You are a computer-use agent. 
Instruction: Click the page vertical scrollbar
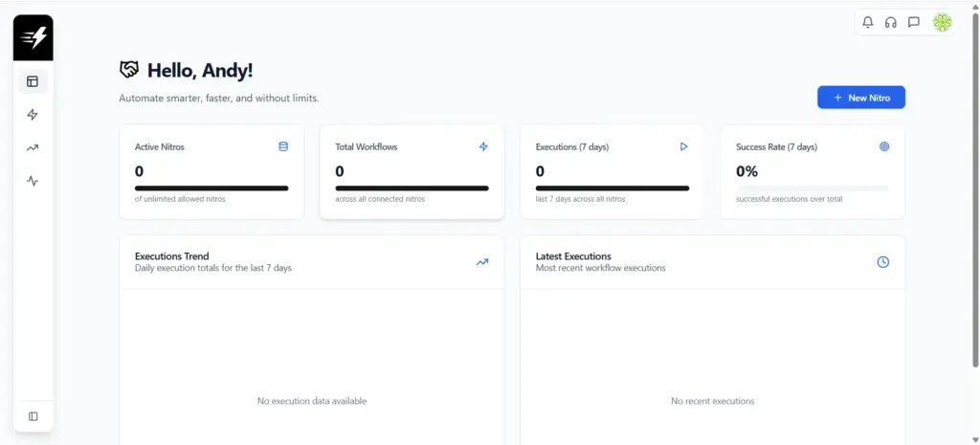974,191
